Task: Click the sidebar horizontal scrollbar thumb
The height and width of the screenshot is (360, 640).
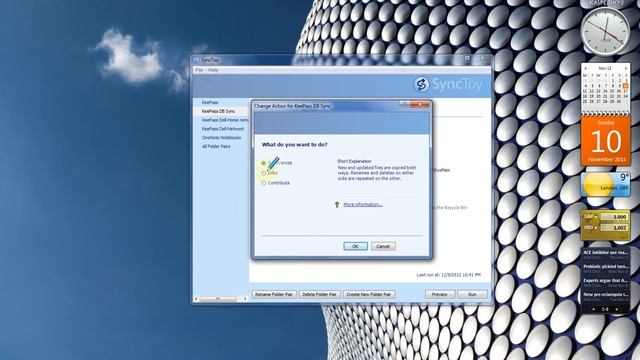Action: [218, 299]
